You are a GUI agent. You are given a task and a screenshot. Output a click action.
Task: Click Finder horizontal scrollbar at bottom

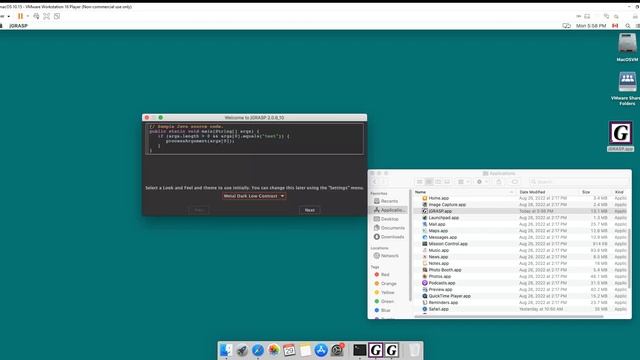509,316
